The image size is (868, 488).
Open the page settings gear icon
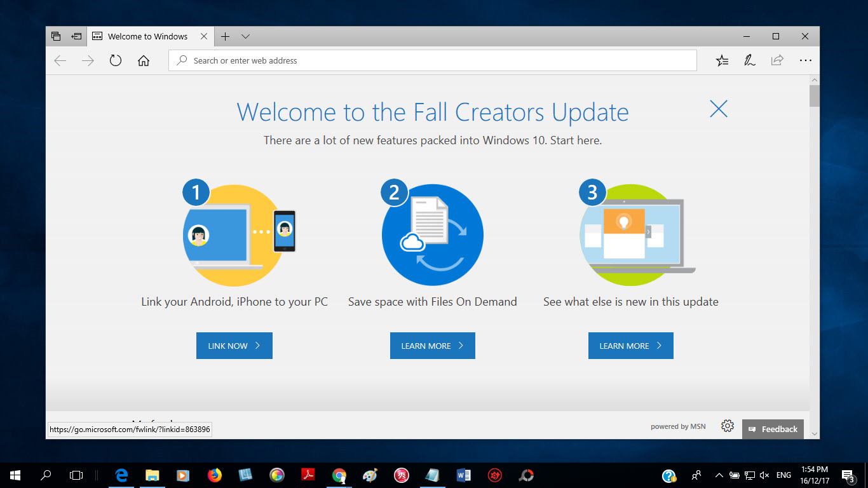point(728,426)
